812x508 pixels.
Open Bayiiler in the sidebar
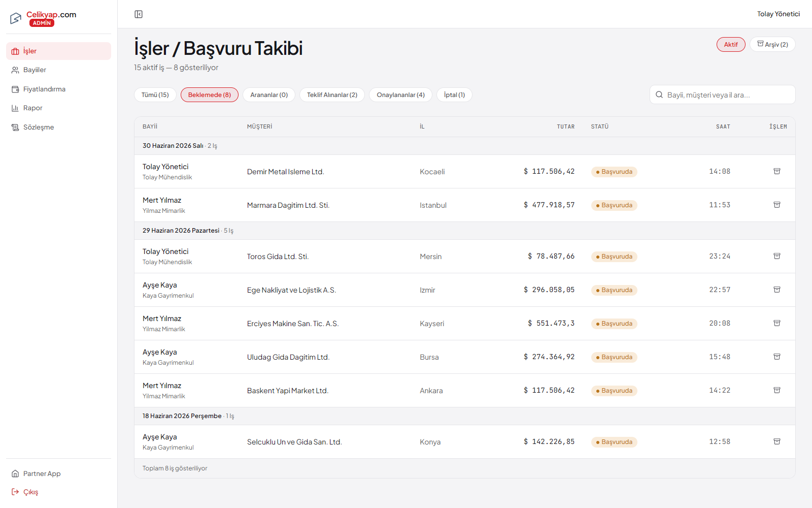(x=58, y=70)
